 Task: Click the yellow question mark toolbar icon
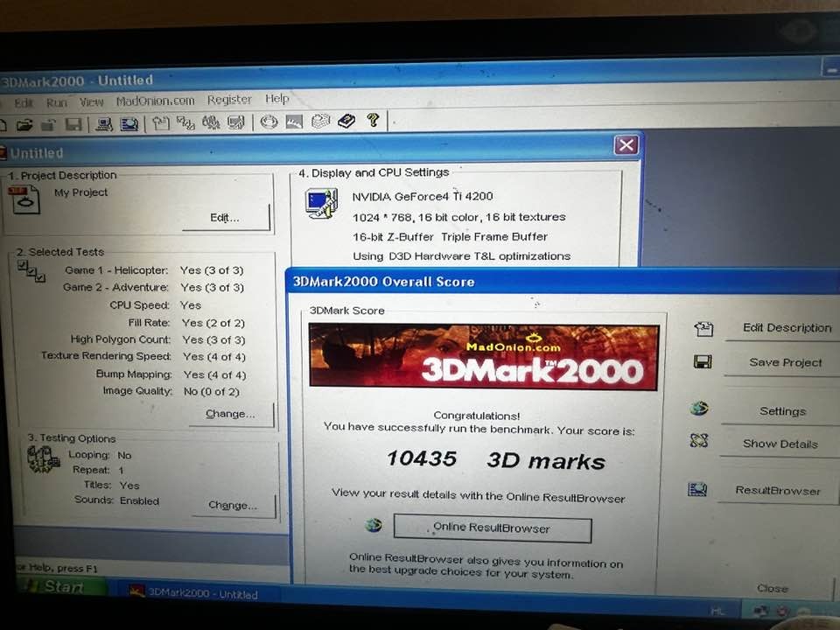click(x=373, y=120)
